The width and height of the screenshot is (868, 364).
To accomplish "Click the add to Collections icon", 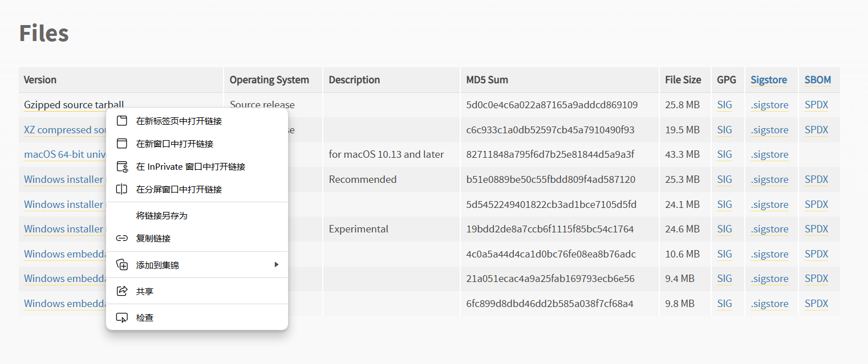I will 121,265.
